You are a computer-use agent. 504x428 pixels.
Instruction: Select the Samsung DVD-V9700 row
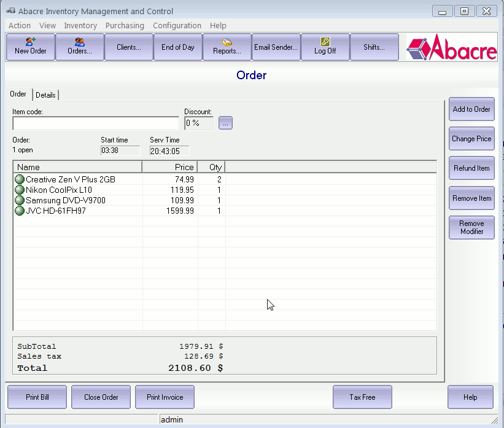225,200
